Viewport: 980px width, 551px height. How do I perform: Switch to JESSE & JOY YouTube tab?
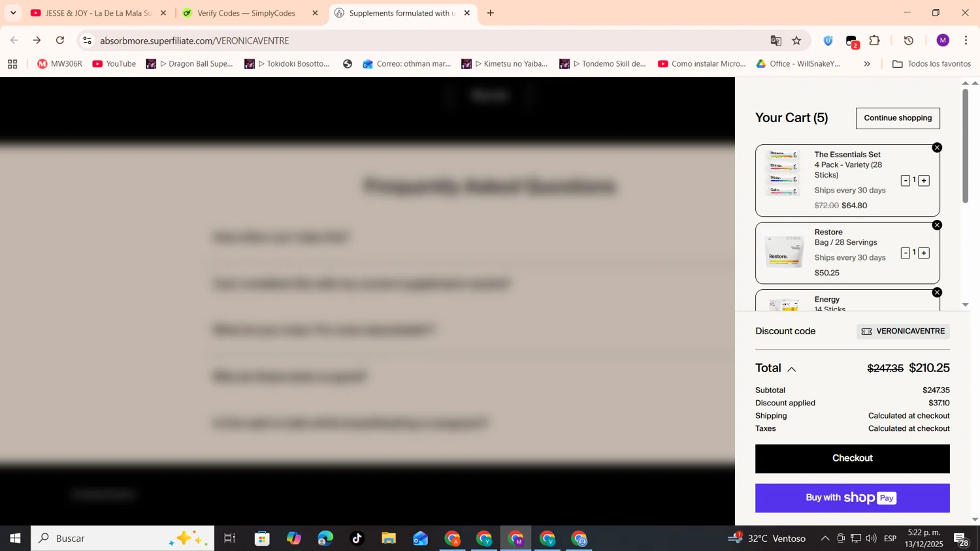99,13
